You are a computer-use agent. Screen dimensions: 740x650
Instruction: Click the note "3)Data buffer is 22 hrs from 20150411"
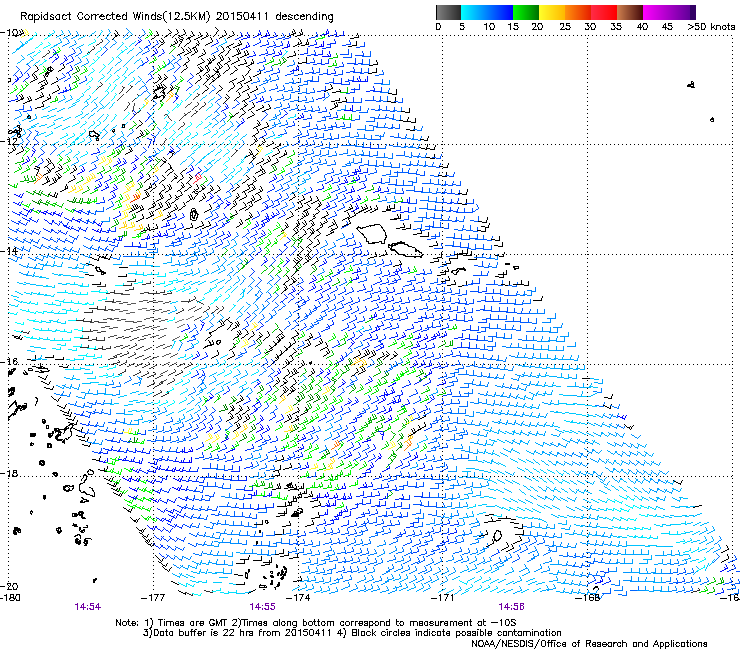tap(237, 633)
